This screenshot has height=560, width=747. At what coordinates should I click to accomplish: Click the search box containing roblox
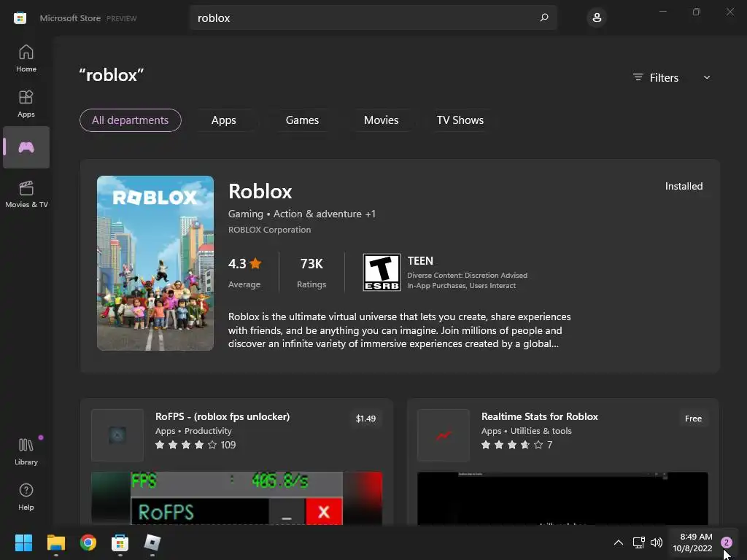coord(373,17)
